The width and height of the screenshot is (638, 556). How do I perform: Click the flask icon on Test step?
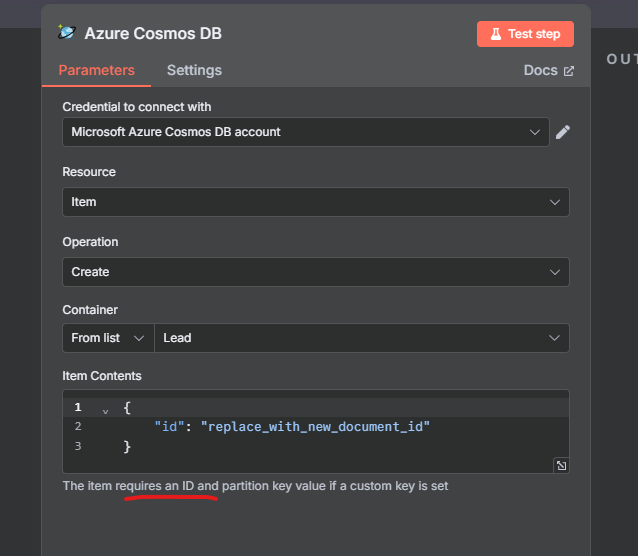[x=495, y=34]
